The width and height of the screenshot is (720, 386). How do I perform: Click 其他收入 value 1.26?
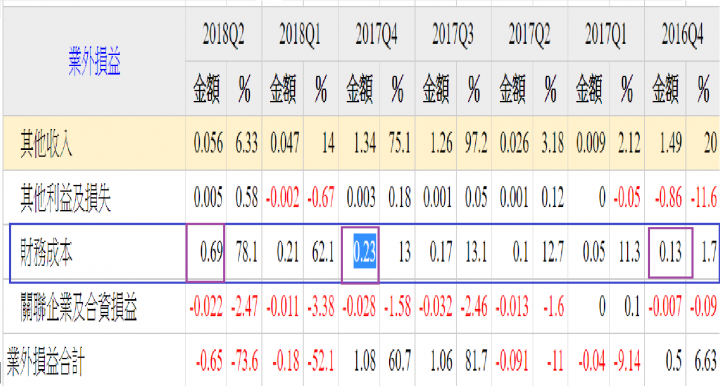click(441, 143)
